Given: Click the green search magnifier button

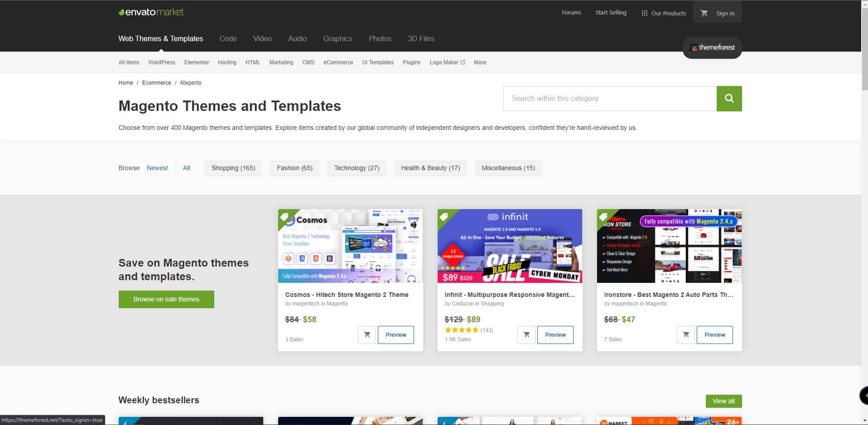Looking at the screenshot, I should pyautogui.click(x=729, y=98).
